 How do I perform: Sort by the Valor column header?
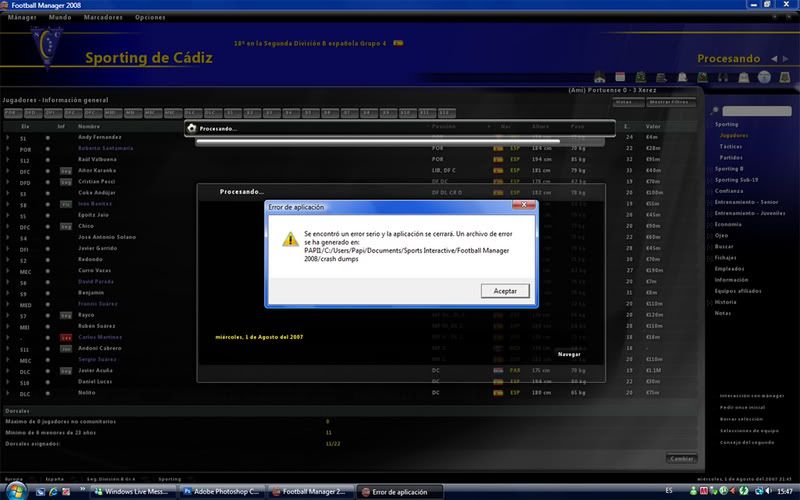coord(653,126)
